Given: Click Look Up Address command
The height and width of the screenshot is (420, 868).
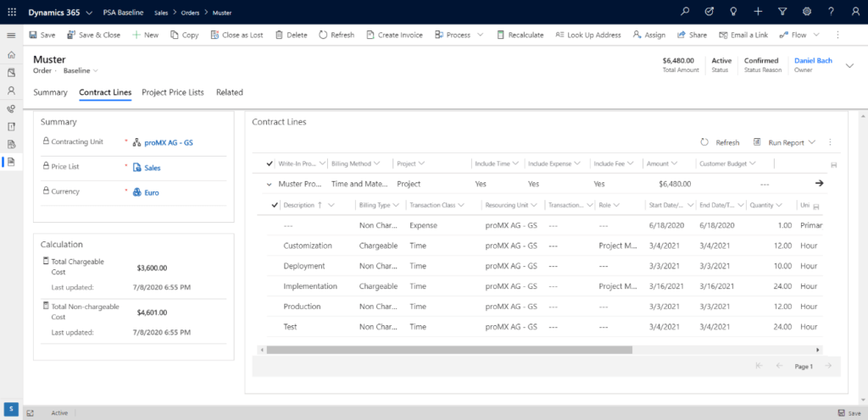Looking at the screenshot, I should (x=588, y=35).
